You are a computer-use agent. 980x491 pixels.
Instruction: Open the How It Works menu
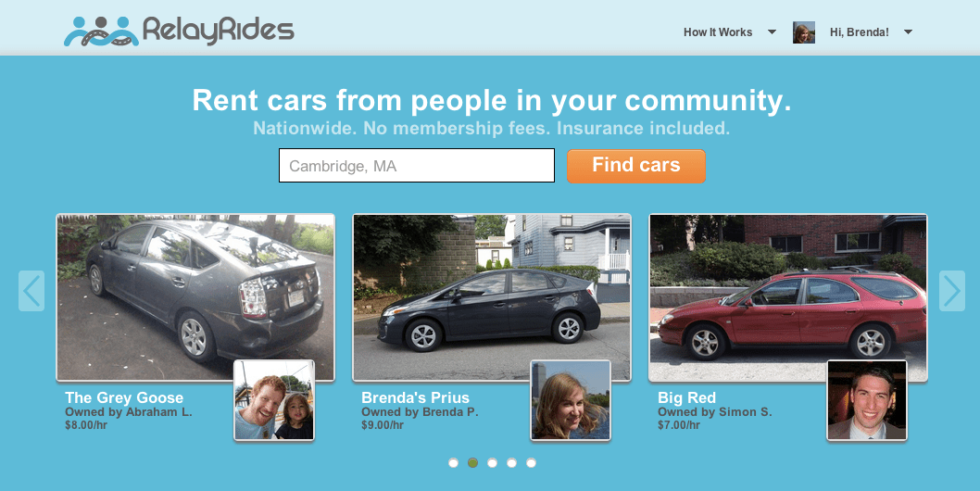[718, 31]
